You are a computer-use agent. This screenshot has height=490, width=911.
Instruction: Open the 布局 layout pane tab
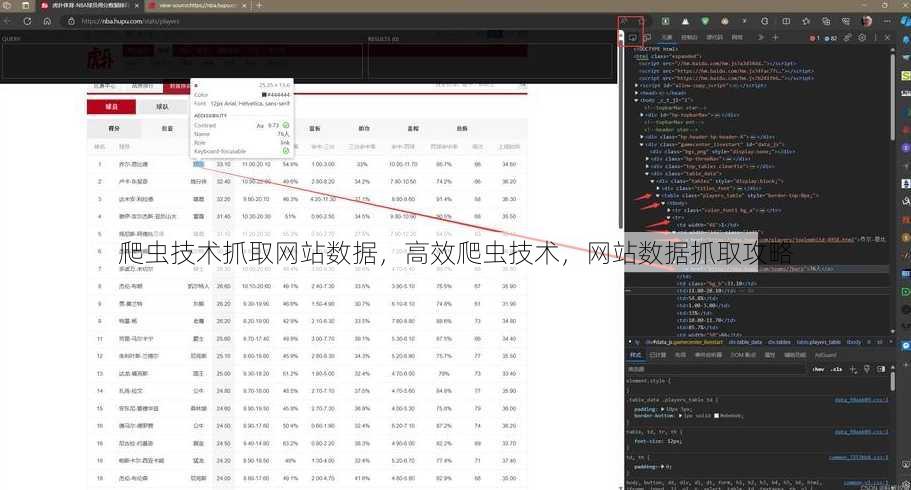click(x=680, y=355)
